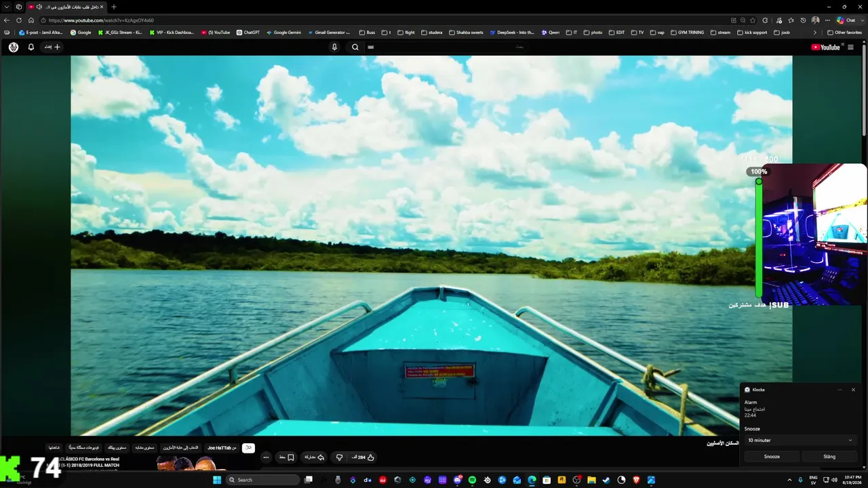Open the Google bookmark
Screen dimensions: 868x488
click(x=81, y=33)
